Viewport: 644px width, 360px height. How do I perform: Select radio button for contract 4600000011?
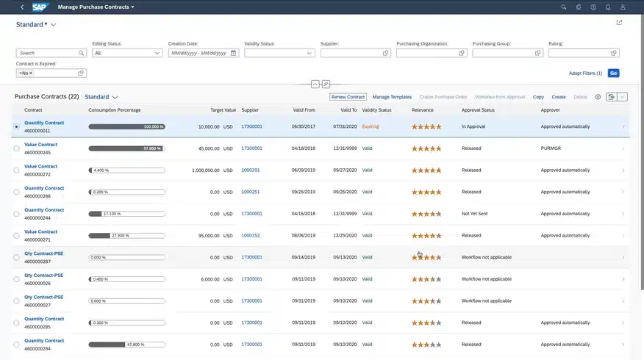[x=16, y=127]
